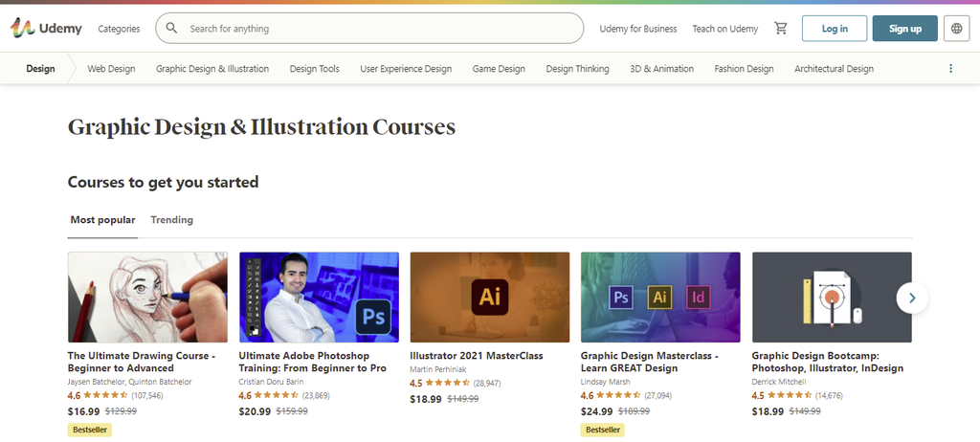The height and width of the screenshot is (442, 980).
Task: Open Fashion Design subcategory
Action: click(x=744, y=69)
